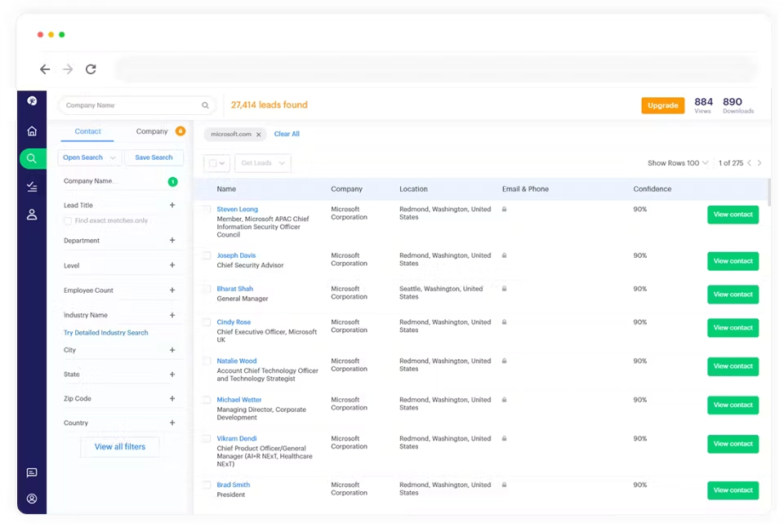Select Vikram Dendi's row checkbox
This screenshot has height=532, width=784.
tap(206, 439)
